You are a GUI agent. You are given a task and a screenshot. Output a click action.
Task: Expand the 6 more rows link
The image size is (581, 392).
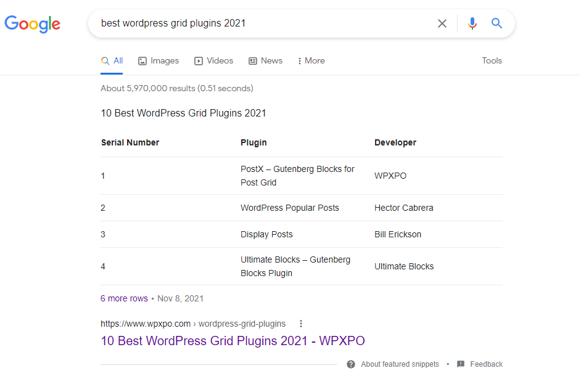coord(124,298)
